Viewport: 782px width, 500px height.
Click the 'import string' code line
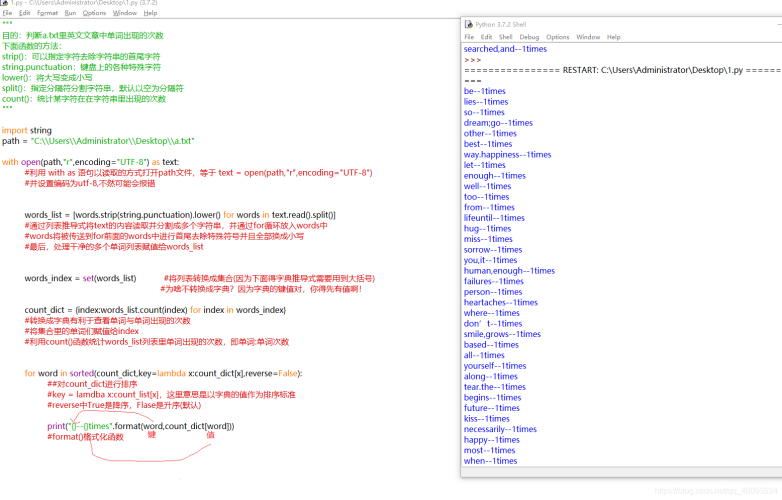click(x=27, y=130)
